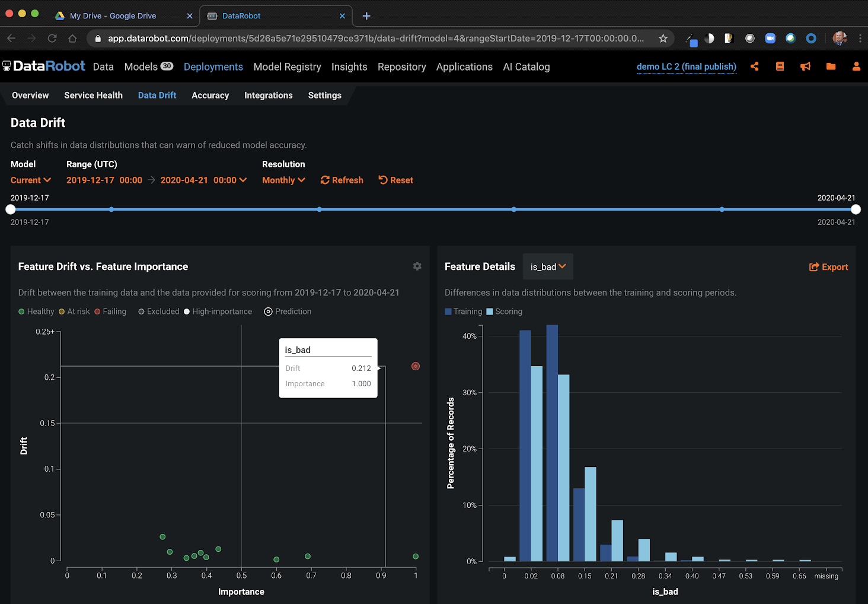
Task: Toggle the At risk legend item
Action: [x=74, y=311]
